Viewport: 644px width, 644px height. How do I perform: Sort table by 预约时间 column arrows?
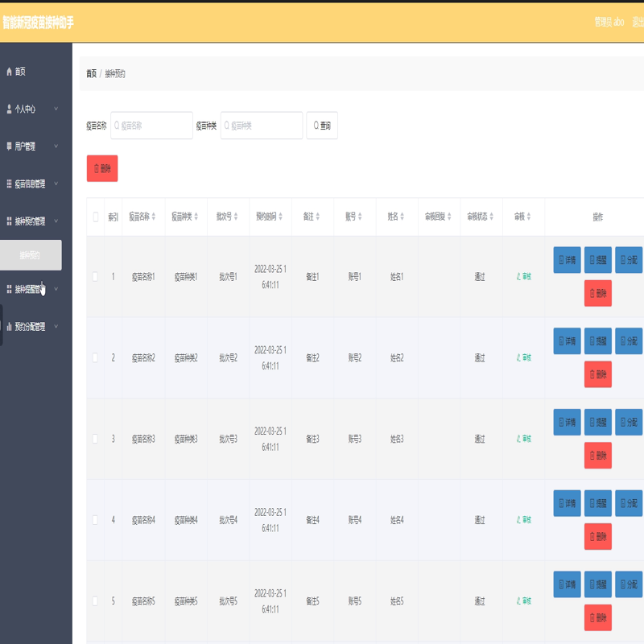click(280, 217)
